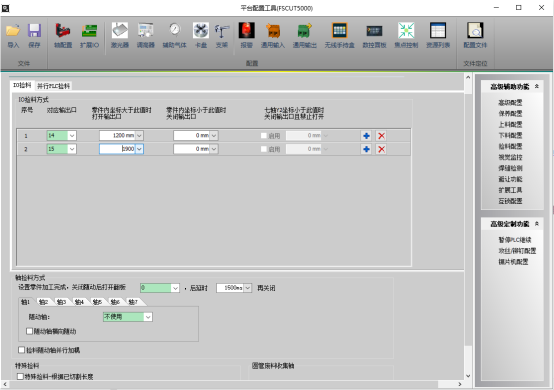The image size is (554, 390).
Task: Click the red 报警 (alarm) icon
Action: pyautogui.click(x=246, y=31)
